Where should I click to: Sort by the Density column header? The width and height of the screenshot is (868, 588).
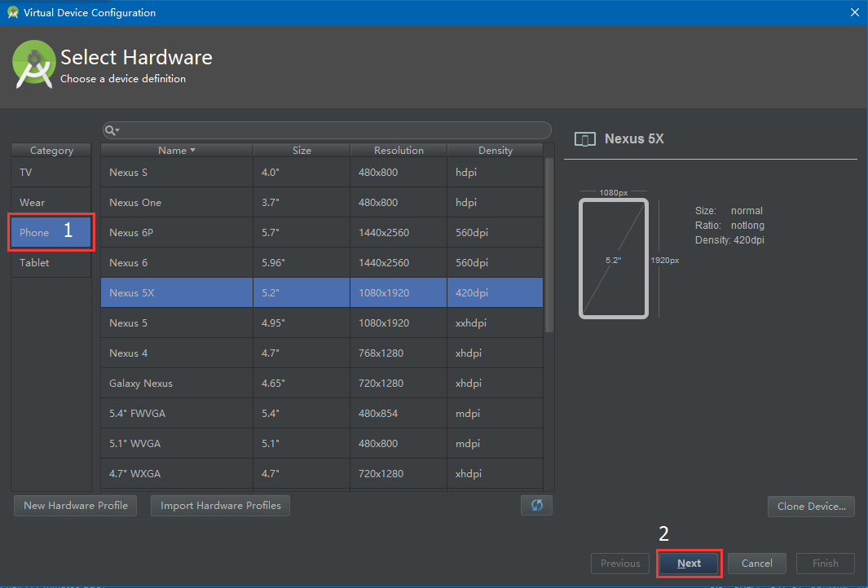[495, 150]
